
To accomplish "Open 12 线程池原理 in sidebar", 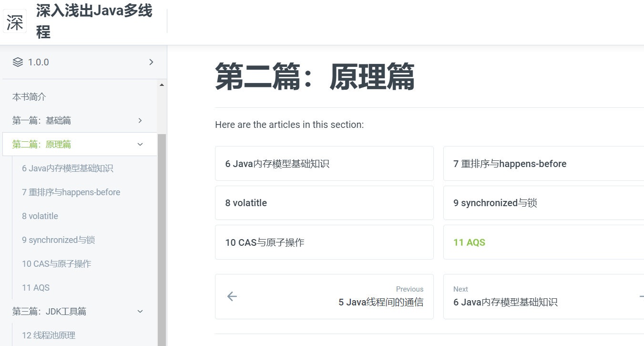I will [x=49, y=336].
